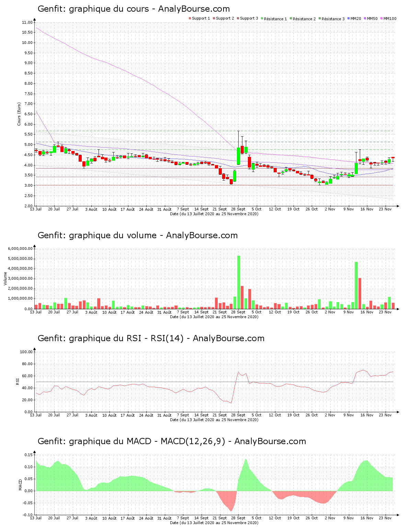
Task: Click the MACD(12,26,9) chart title
Action: (x=172, y=441)
